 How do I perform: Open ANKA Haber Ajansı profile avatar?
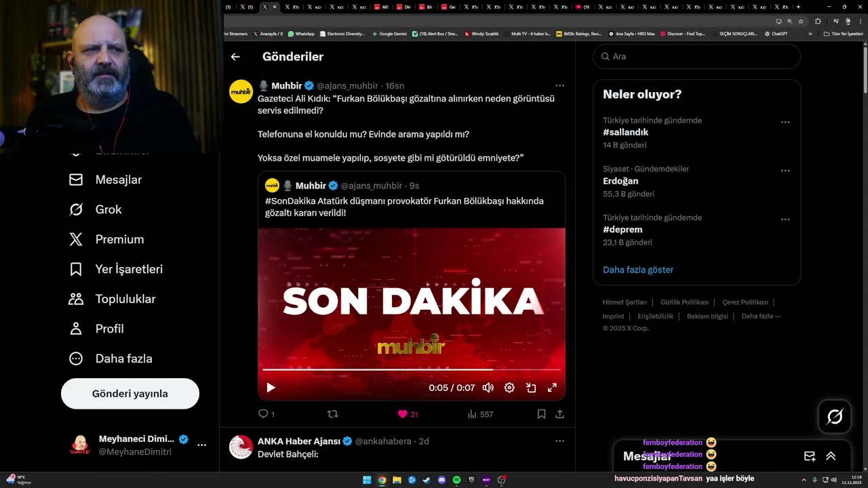click(241, 447)
